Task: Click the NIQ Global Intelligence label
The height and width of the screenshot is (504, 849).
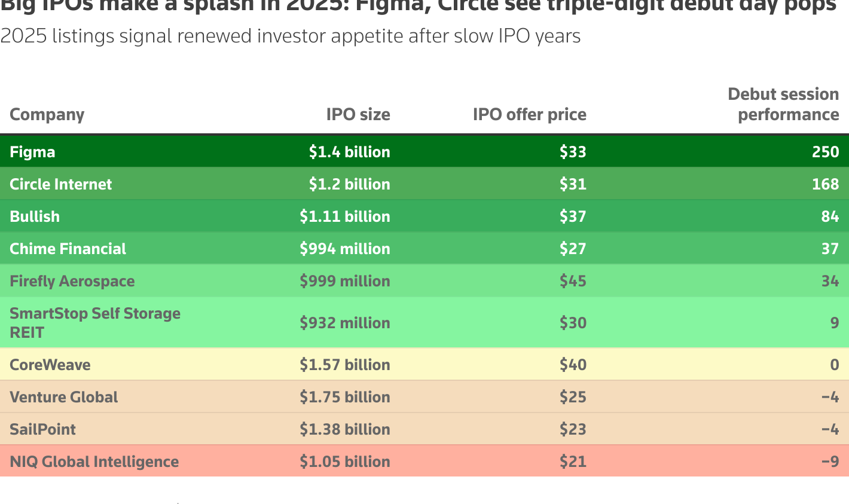Action: click(94, 462)
